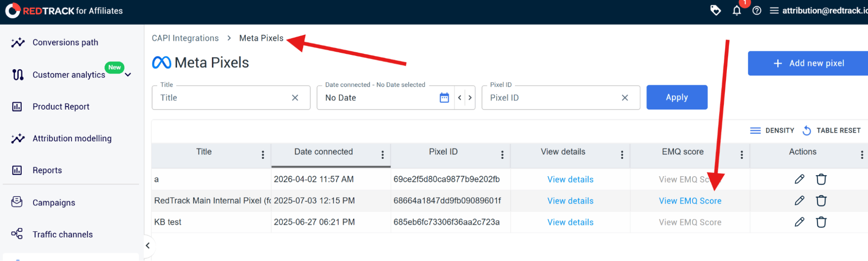The image size is (868, 261).
Task: Click Table Reset
Action: [x=832, y=130]
